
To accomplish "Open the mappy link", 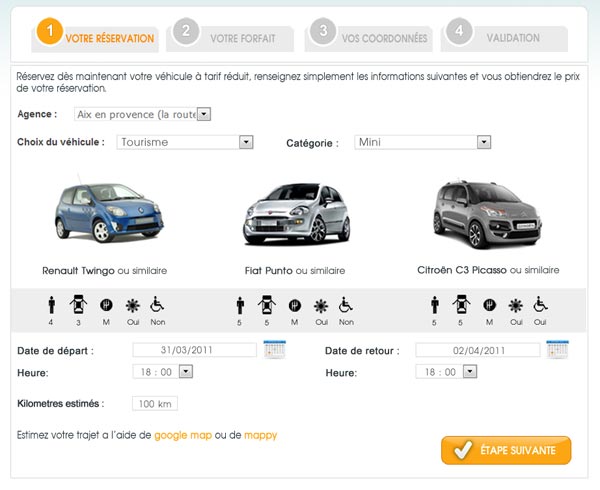I will click(x=260, y=435).
